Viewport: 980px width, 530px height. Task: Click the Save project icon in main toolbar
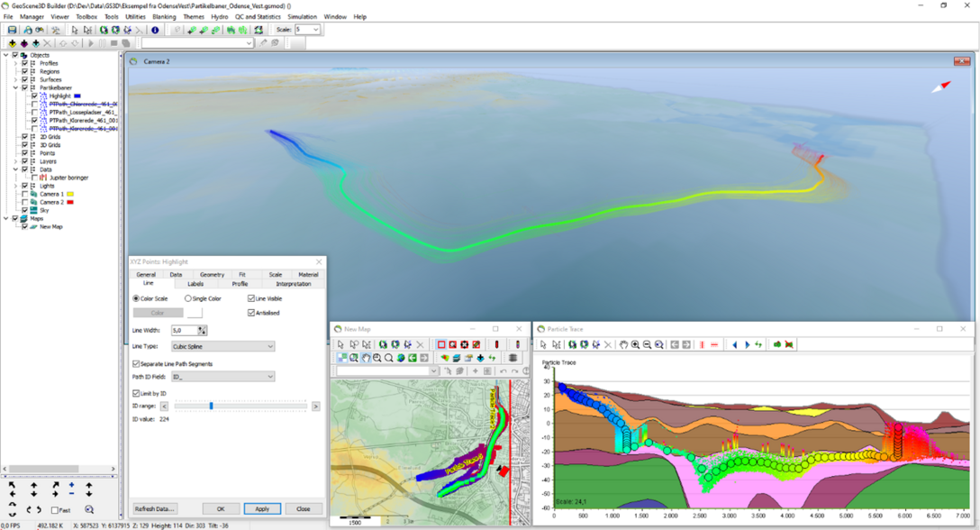click(12, 30)
